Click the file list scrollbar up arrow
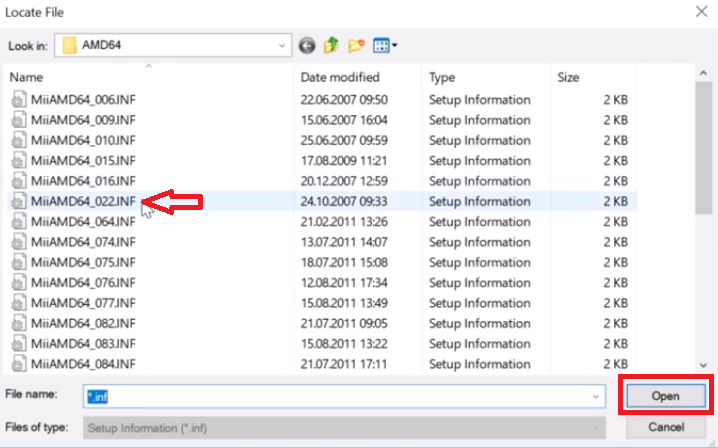Screen dimensions: 718x448 tap(703, 73)
